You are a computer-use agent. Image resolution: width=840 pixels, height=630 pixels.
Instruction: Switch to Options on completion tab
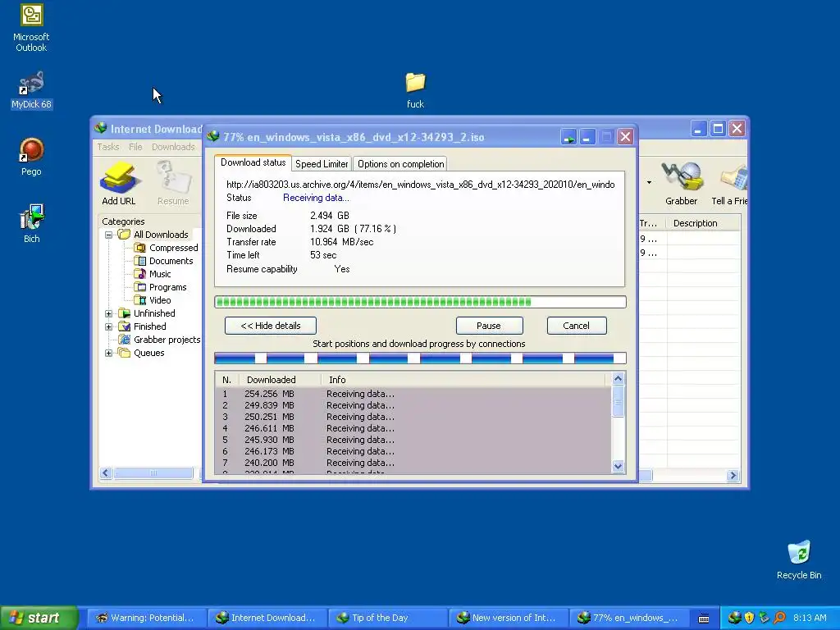(400, 164)
